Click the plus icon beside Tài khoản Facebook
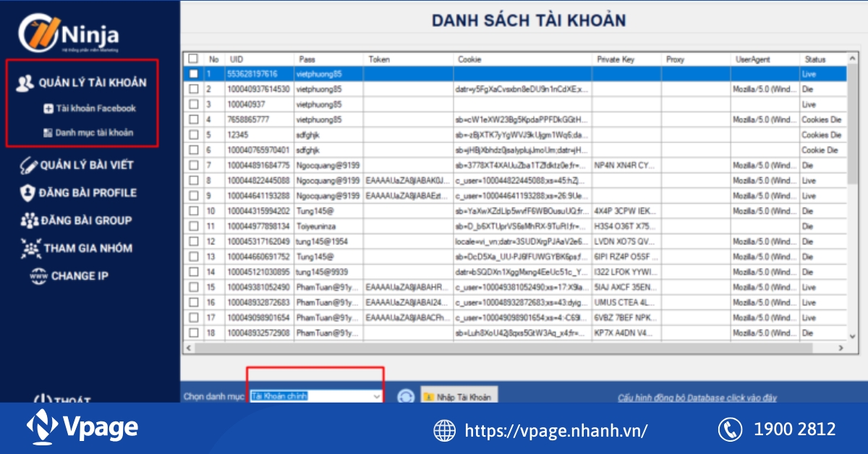Screen dimensions: 868x454 48,108
